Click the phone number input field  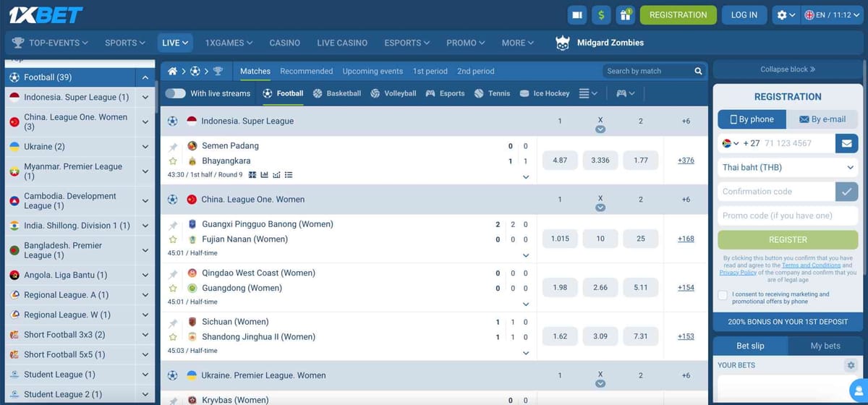[x=797, y=143]
